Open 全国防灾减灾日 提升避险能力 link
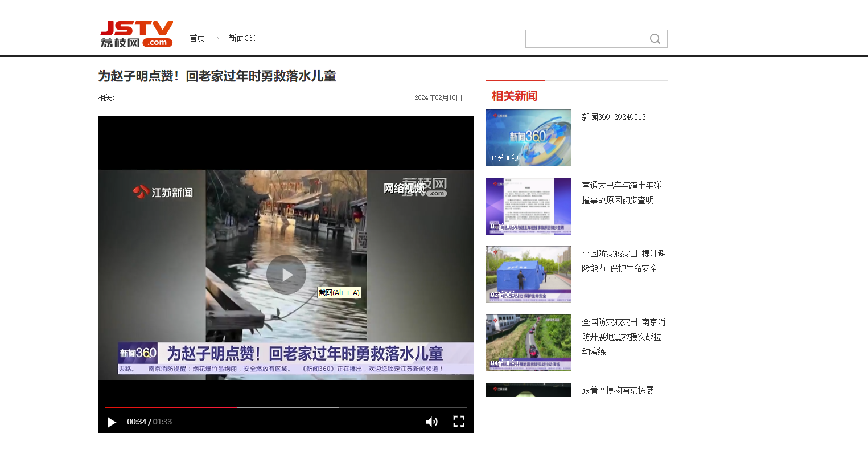Viewport: 868px width, 458px height. tap(623, 261)
